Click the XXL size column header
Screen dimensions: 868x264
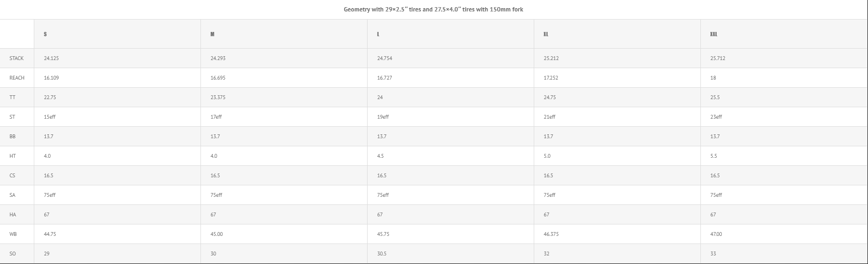coord(714,34)
